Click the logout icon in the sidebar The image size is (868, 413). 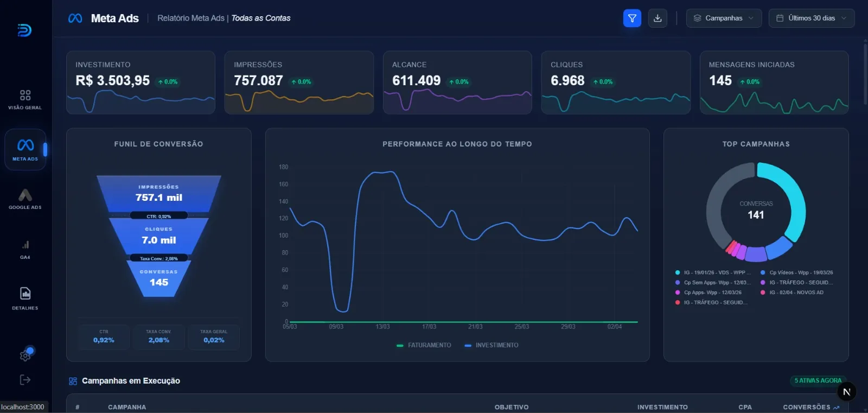[25, 380]
